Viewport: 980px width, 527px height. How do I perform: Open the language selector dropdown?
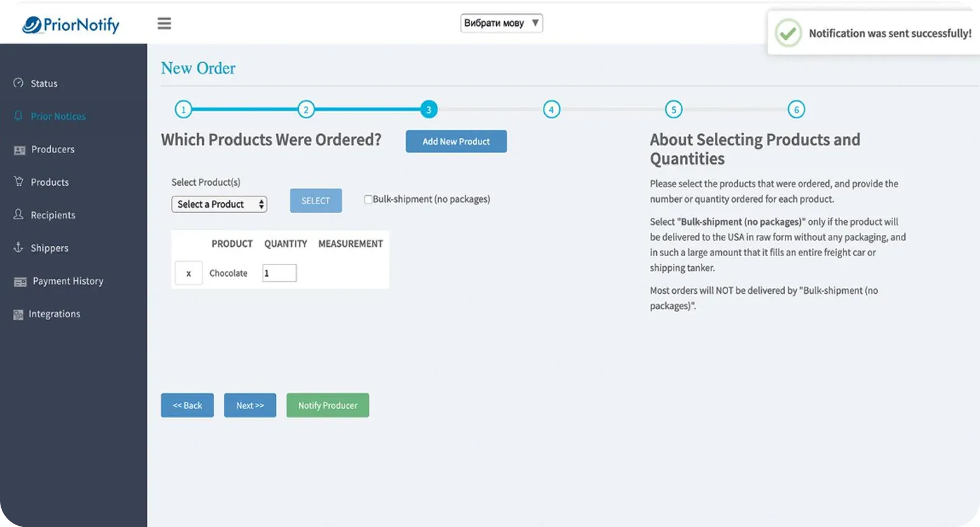(501, 23)
